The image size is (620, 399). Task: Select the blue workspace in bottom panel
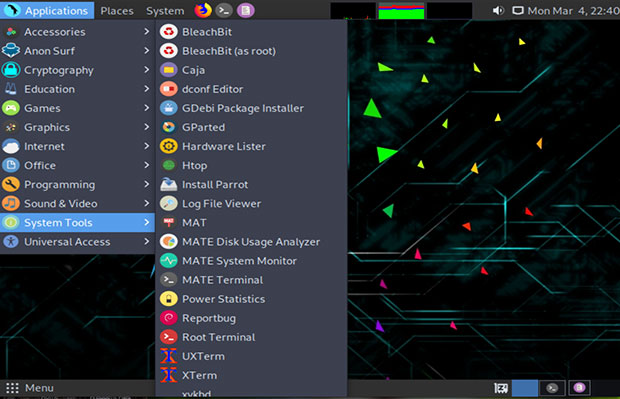tap(525, 388)
